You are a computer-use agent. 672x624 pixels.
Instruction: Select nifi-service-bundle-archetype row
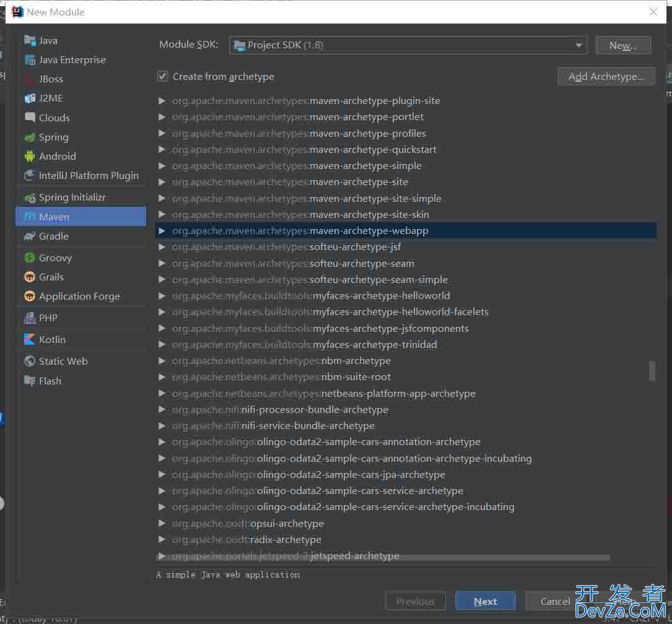click(x=406, y=426)
